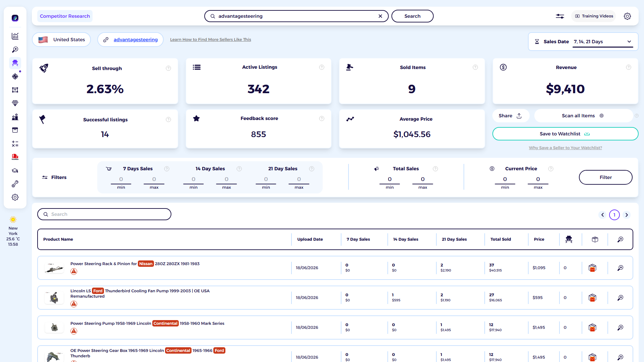Open the top-right settings gear icon
Image resolution: width=644 pixels, height=362 pixels.
click(x=627, y=16)
